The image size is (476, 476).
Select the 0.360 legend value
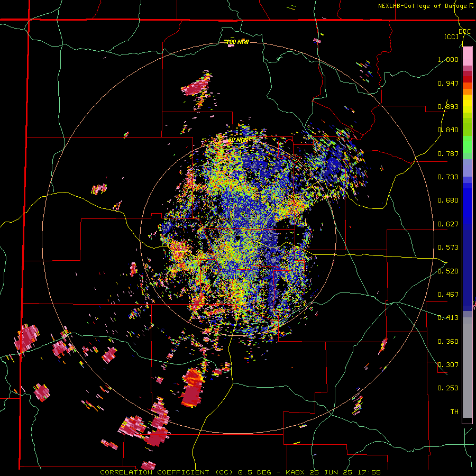click(x=448, y=342)
